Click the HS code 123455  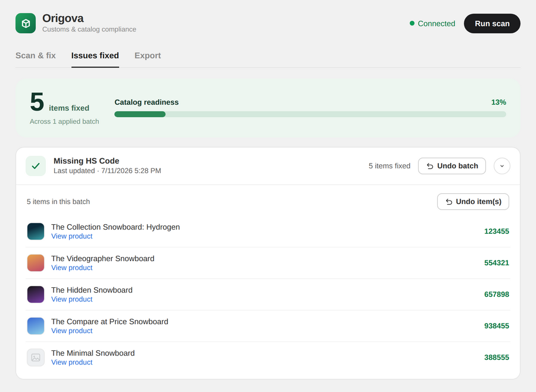(x=496, y=231)
